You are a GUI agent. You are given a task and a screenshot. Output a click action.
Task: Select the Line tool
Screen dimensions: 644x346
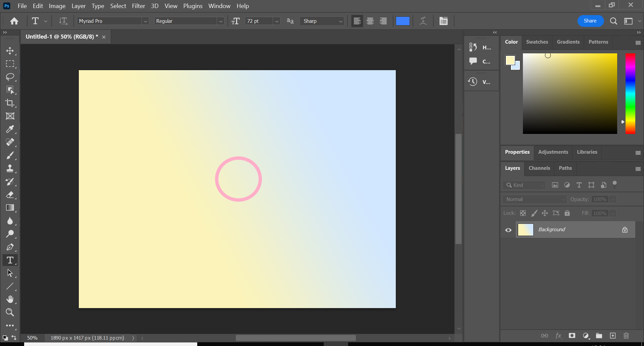[x=10, y=286]
